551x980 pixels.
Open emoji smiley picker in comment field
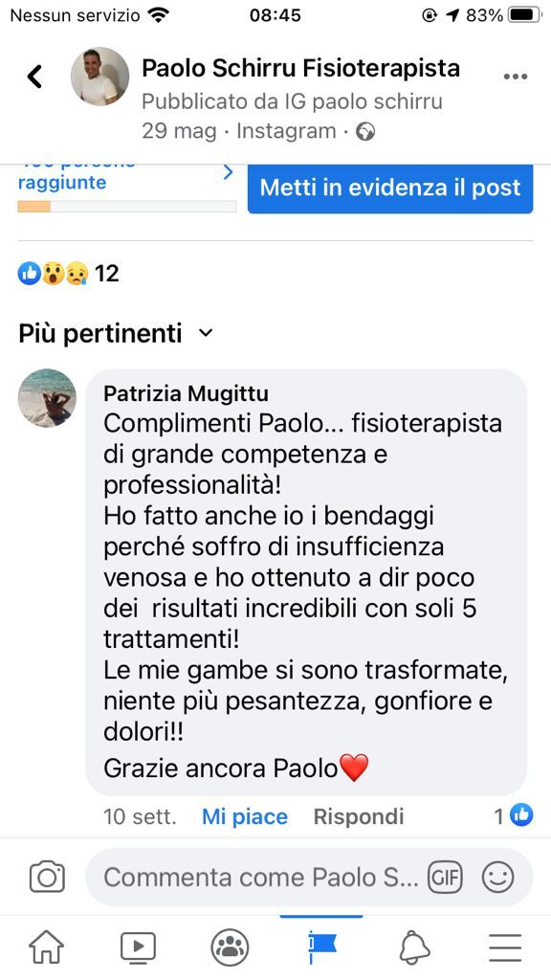tap(497, 877)
